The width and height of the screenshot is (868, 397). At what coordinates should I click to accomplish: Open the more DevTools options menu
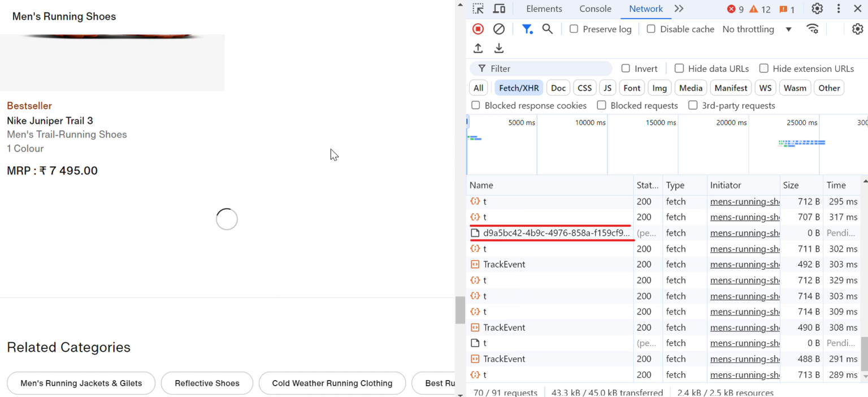tap(838, 8)
